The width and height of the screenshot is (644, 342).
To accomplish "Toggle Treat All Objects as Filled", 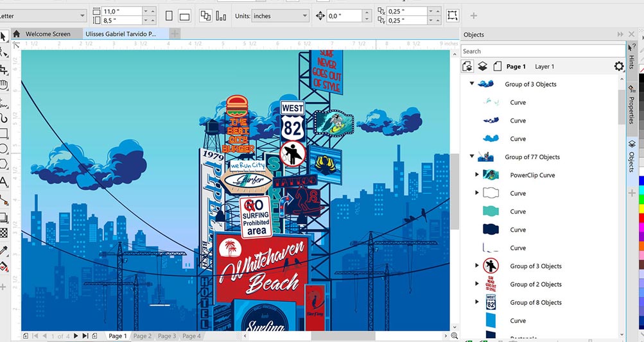I will click(452, 15).
